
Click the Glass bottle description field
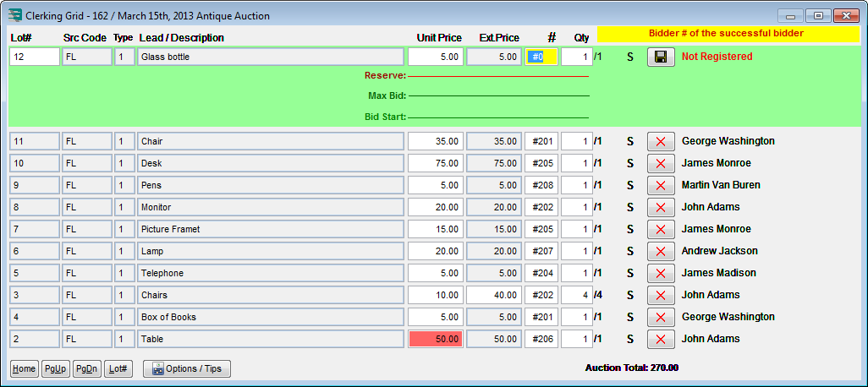point(271,57)
